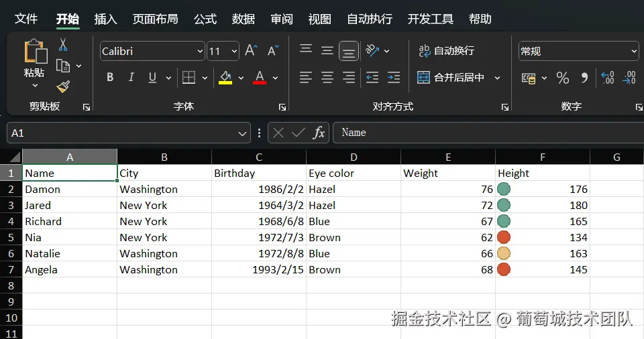Image resolution: width=644 pixels, height=339 pixels.
Task: Toggle Underline formatting
Action: (152, 77)
